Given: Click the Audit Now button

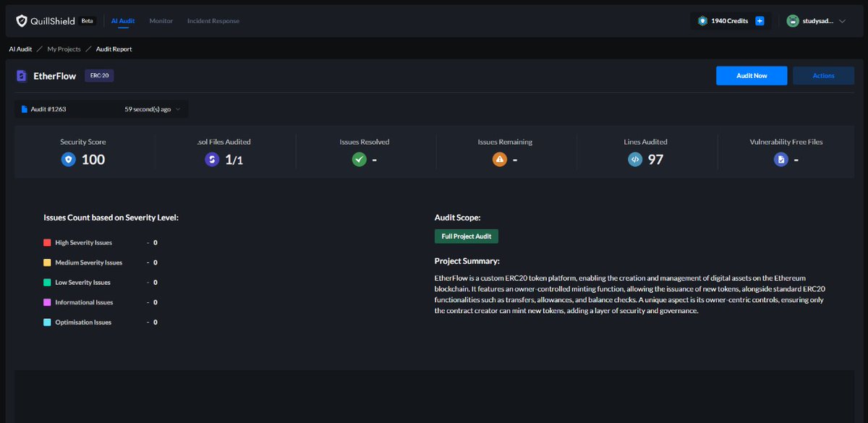Looking at the screenshot, I should (752, 75).
